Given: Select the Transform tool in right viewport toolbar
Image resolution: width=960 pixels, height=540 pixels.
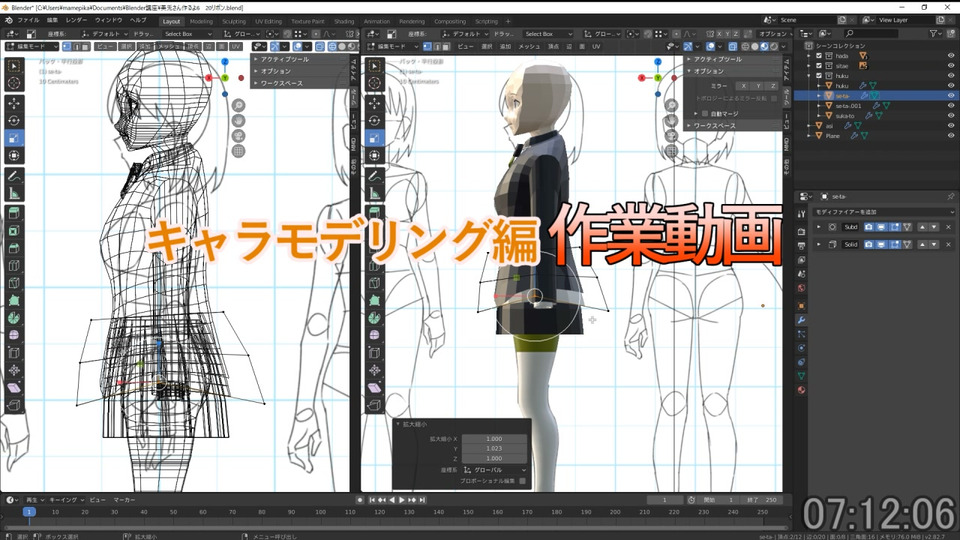Looking at the screenshot, I should pos(375,156).
